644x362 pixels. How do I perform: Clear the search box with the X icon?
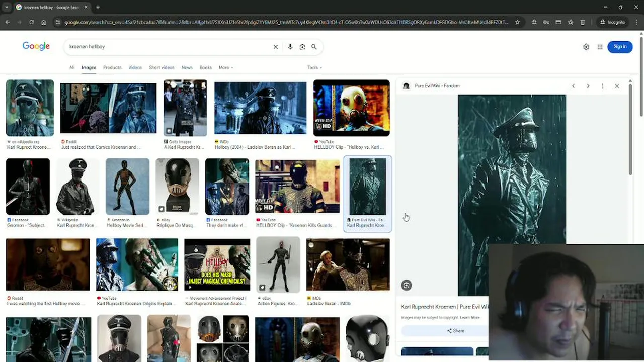pyautogui.click(x=276, y=47)
